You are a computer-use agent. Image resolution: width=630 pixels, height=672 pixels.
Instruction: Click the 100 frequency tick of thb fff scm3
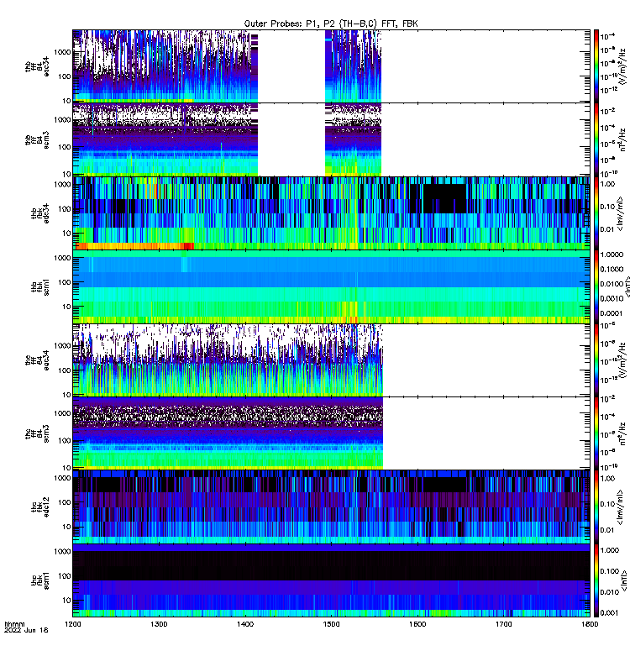65,147
